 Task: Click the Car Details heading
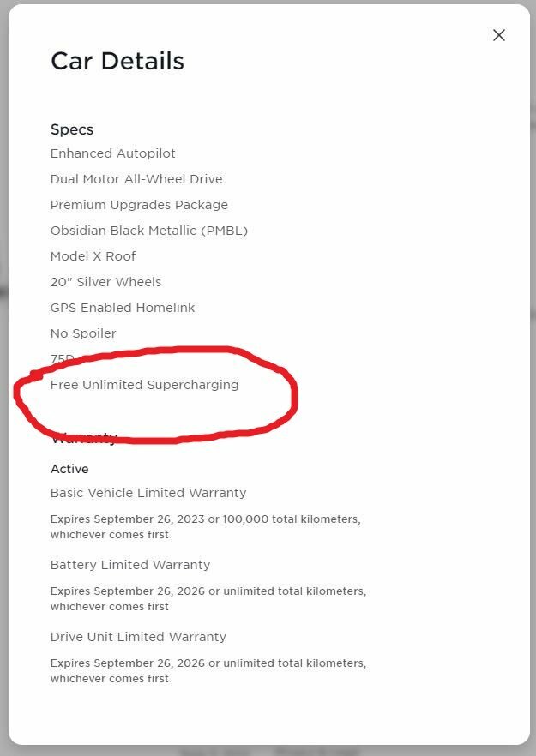point(117,61)
